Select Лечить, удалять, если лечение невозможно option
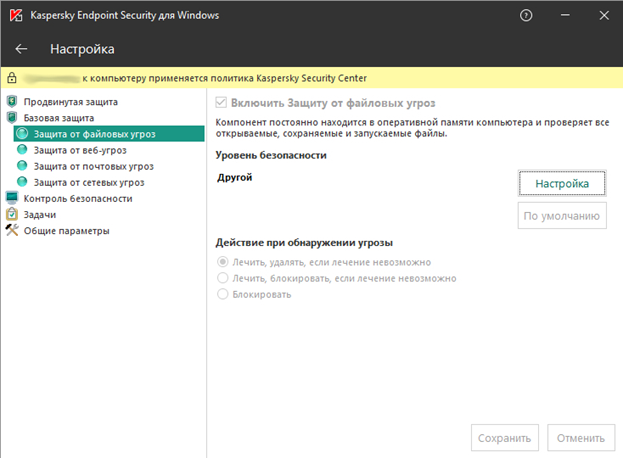This screenshot has height=459, width=624. click(x=222, y=262)
